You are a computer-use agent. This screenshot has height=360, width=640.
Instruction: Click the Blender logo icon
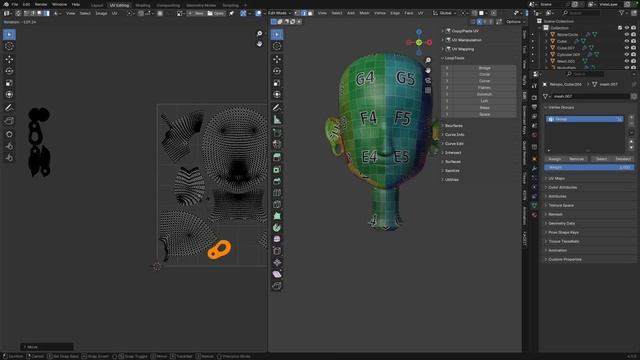click(6, 4)
